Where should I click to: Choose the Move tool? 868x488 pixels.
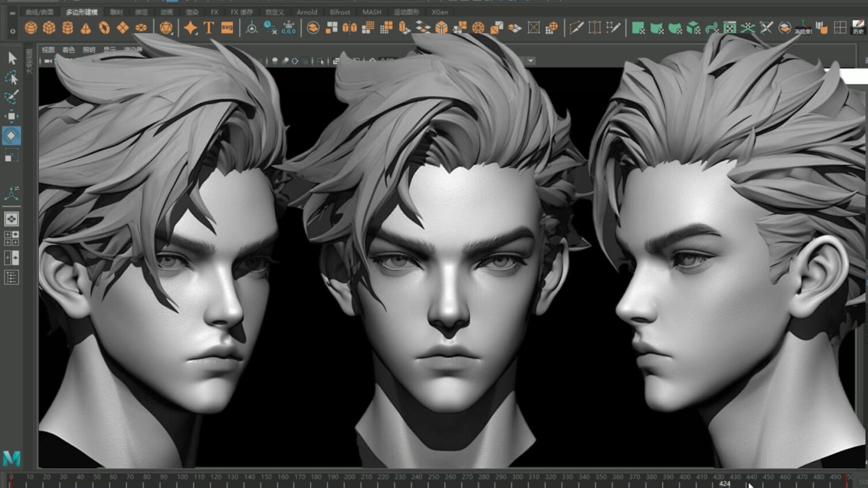(12, 116)
